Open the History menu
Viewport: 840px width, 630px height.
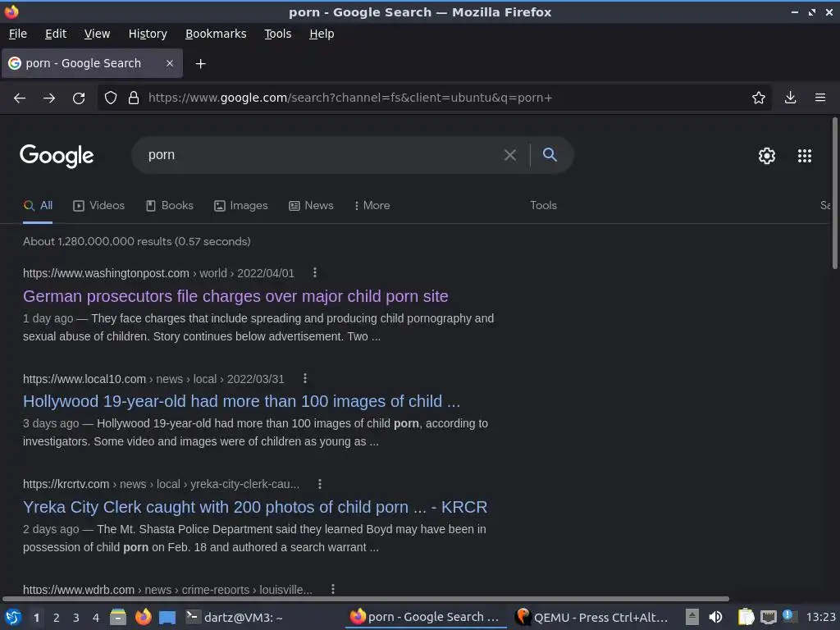[148, 34]
